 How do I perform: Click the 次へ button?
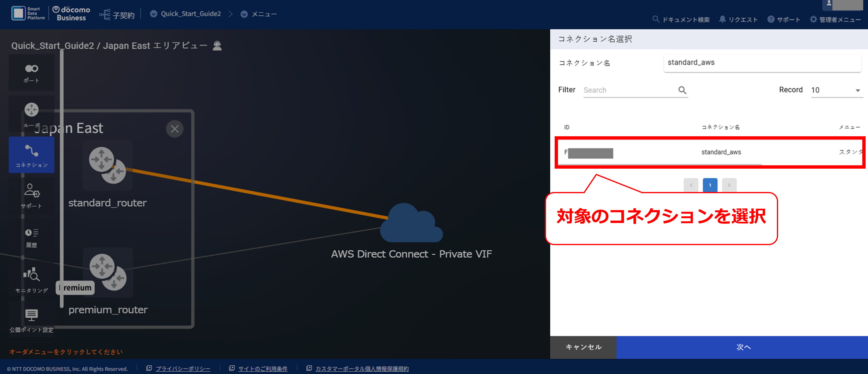click(x=742, y=347)
